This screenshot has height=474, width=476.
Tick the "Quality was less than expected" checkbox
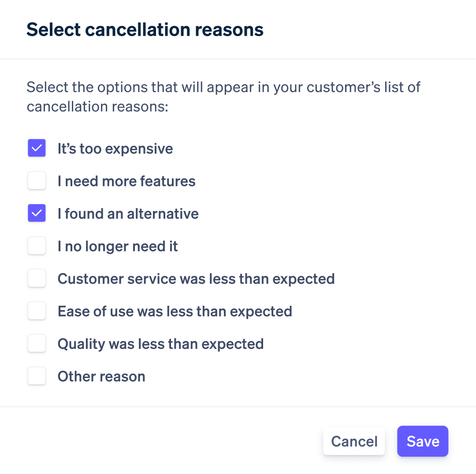point(37,344)
